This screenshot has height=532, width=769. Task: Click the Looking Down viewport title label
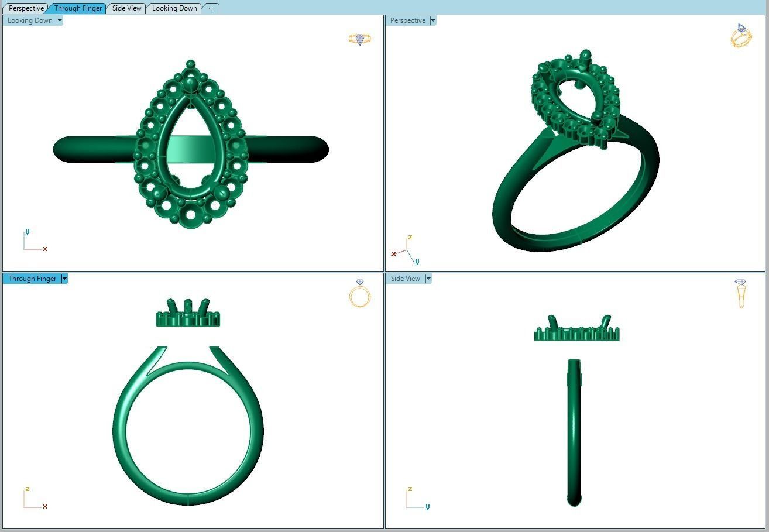(x=30, y=20)
